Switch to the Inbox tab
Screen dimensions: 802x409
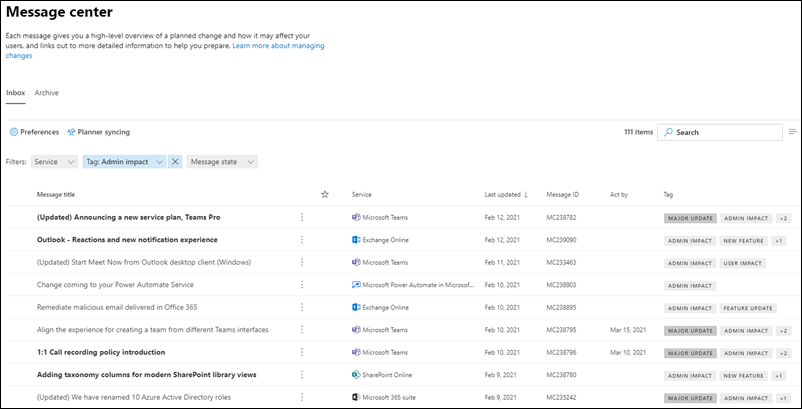(15, 93)
